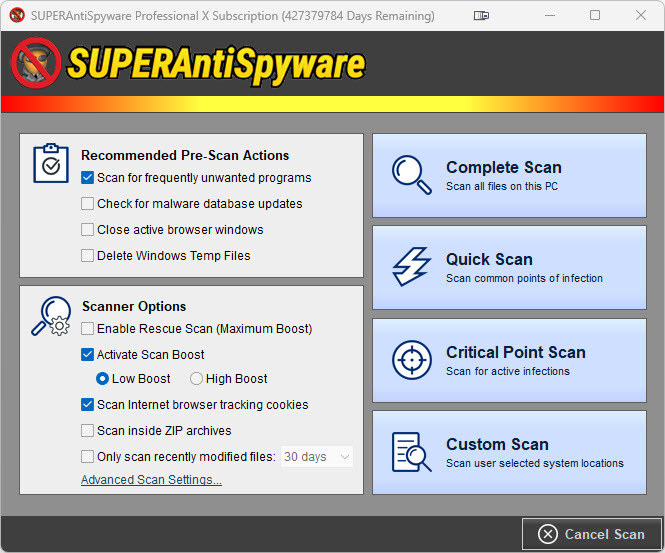The height and width of the screenshot is (553, 665).
Task: Click the Custom Scan document icon
Action: click(x=411, y=452)
